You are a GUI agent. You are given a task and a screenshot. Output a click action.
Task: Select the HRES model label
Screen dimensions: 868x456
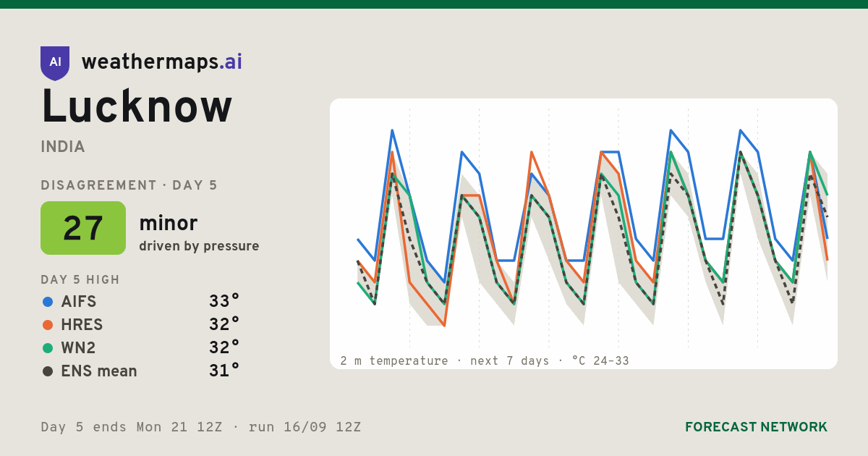pyautogui.click(x=82, y=324)
